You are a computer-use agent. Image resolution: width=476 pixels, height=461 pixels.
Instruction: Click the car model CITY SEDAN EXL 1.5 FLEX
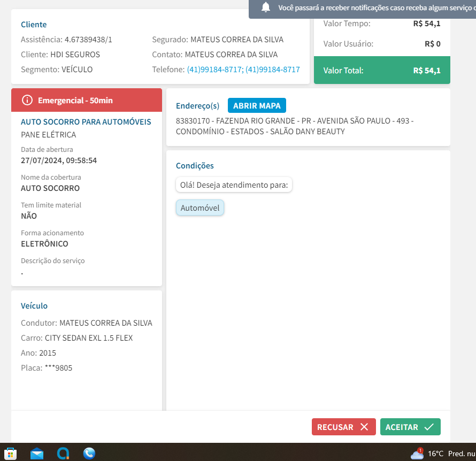pos(89,338)
